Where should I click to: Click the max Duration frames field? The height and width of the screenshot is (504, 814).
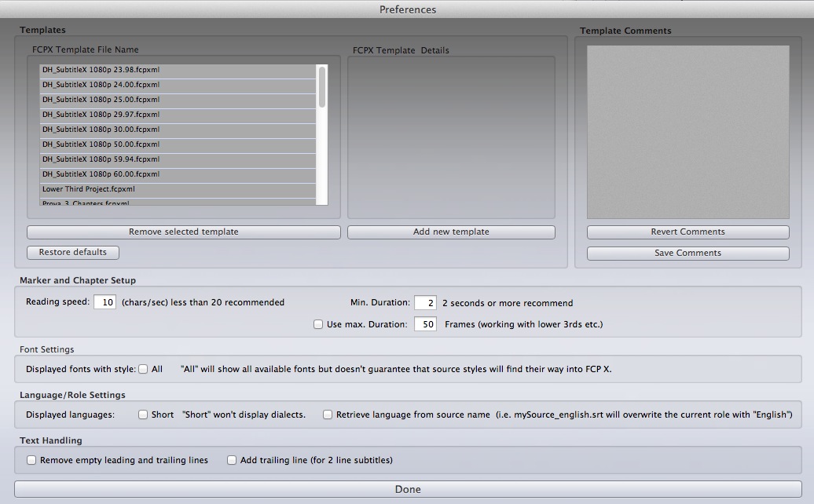[425, 324]
